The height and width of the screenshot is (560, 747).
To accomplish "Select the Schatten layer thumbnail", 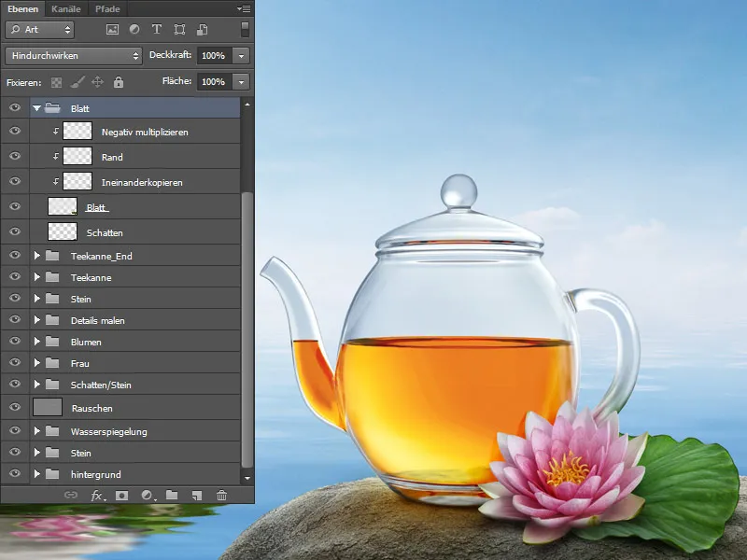I will [x=63, y=231].
